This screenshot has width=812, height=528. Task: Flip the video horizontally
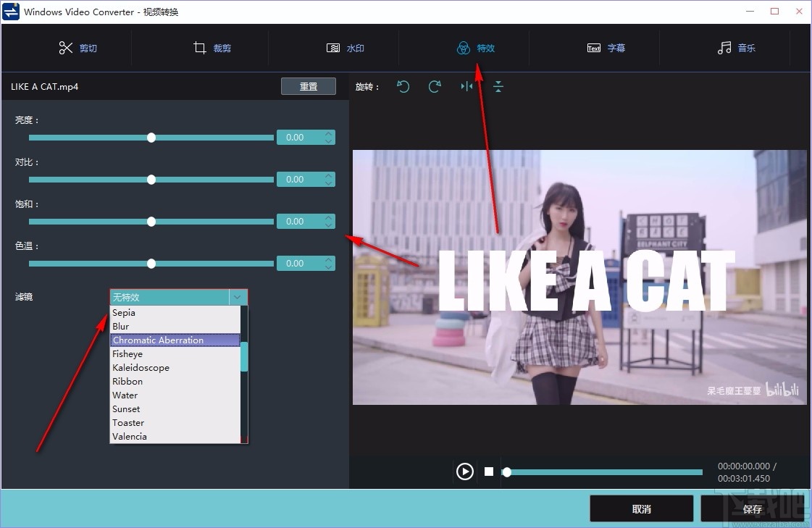pyautogui.click(x=466, y=86)
